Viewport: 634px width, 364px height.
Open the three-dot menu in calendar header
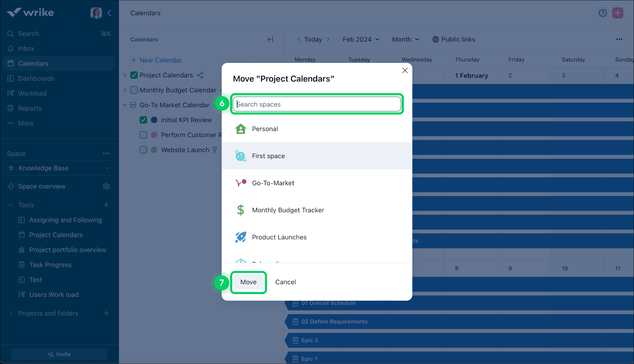pos(620,39)
